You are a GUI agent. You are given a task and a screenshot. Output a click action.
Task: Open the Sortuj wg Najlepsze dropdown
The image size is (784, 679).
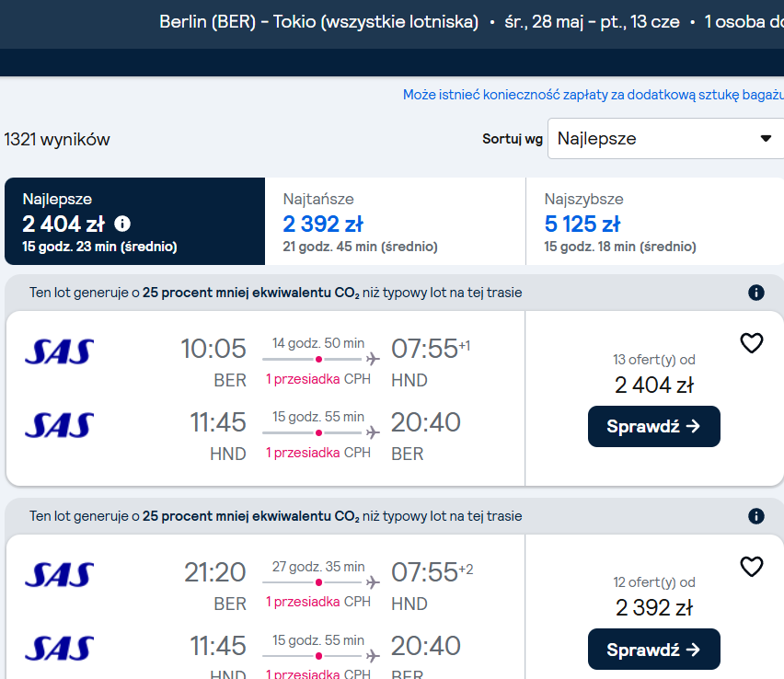tap(665, 139)
